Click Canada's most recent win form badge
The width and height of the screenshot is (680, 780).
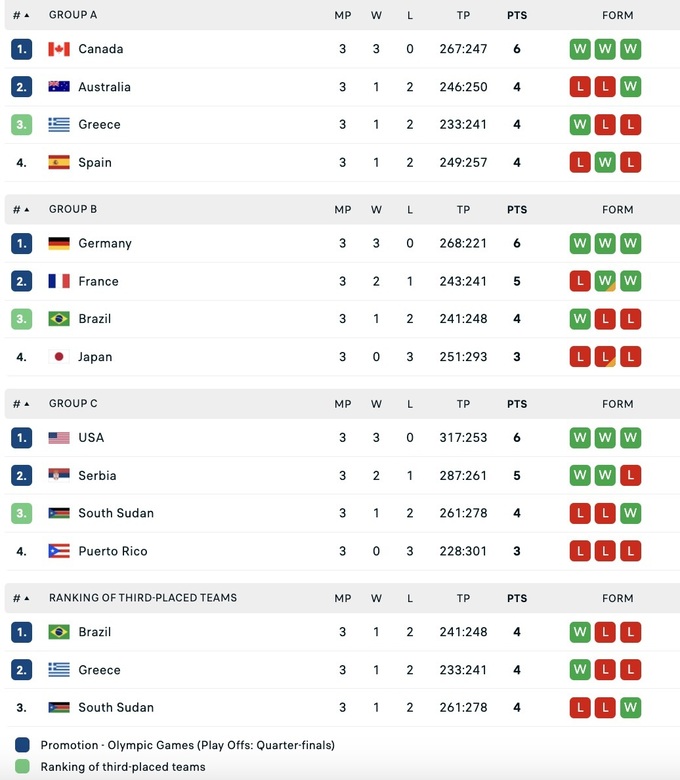click(630, 49)
